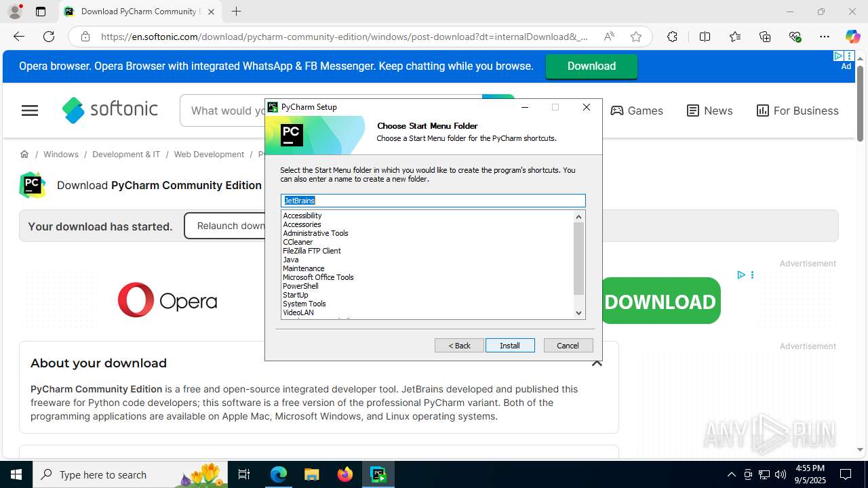Click the Edge profile avatar icon
868x488 pixels.
tap(15, 12)
